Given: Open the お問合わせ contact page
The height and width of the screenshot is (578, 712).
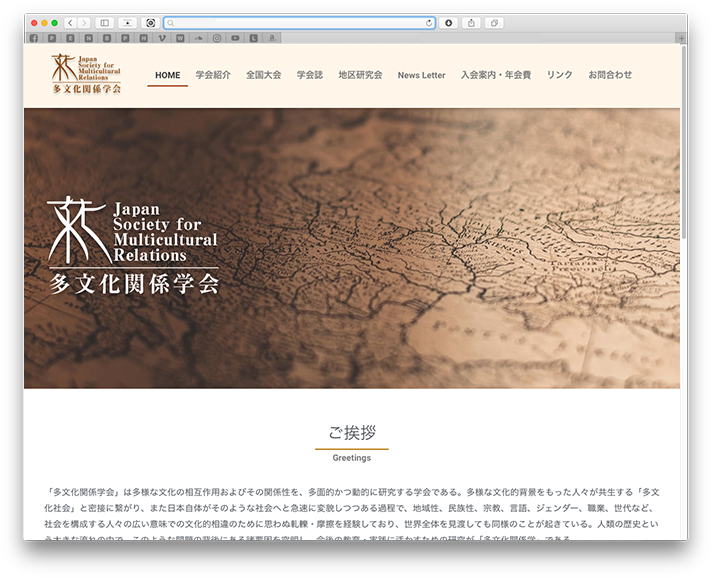Looking at the screenshot, I should pos(610,75).
